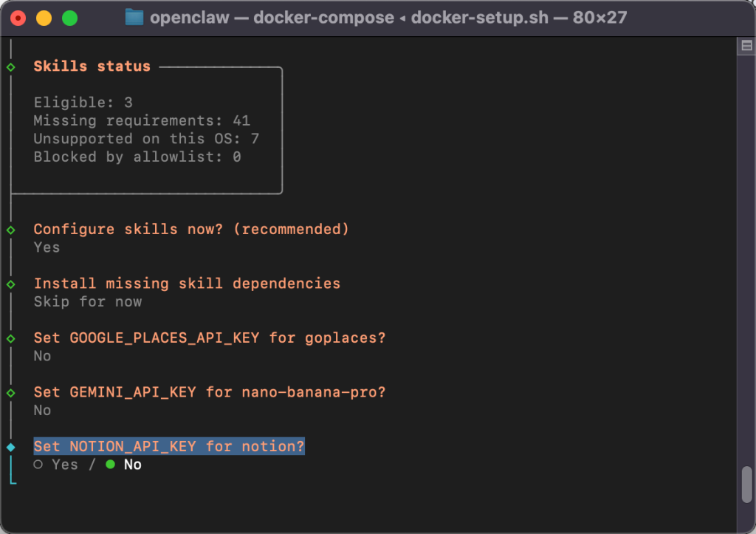Click the diamond next to the GOOGLE_PLACES_API_KEY prompt
This screenshot has width=756, height=534.
pyautogui.click(x=11, y=338)
